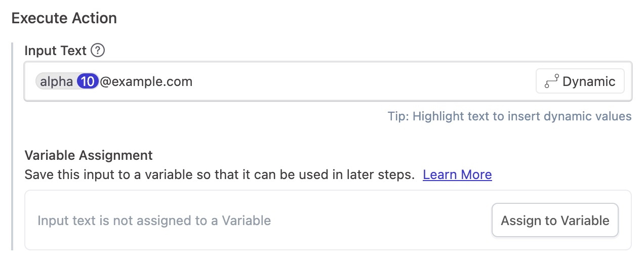Click the "Execute Action" section heading

[64, 19]
